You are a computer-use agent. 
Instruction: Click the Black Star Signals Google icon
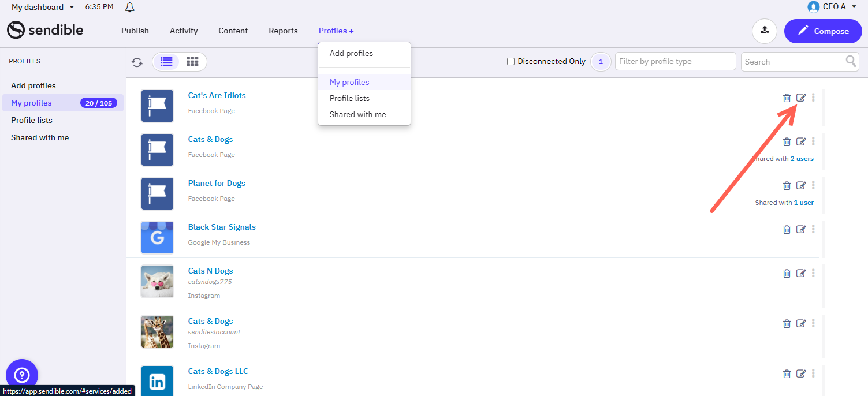[x=158, y=238]
